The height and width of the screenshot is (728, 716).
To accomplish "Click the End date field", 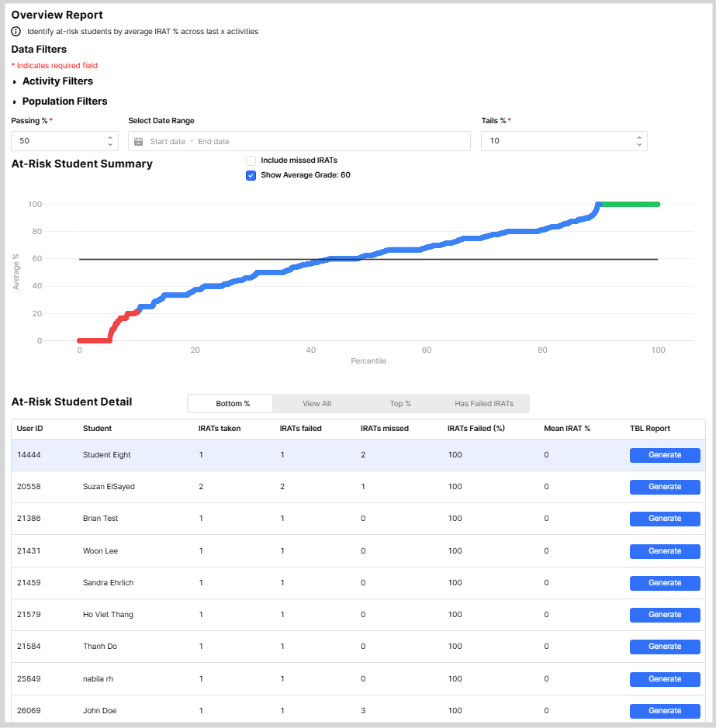I will (x=214, y=142).
